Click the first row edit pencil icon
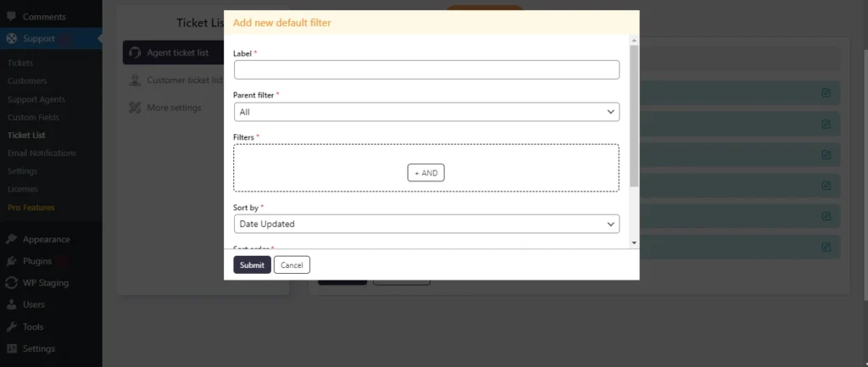This screenshot has height=367, width=868. pos(826,93)
